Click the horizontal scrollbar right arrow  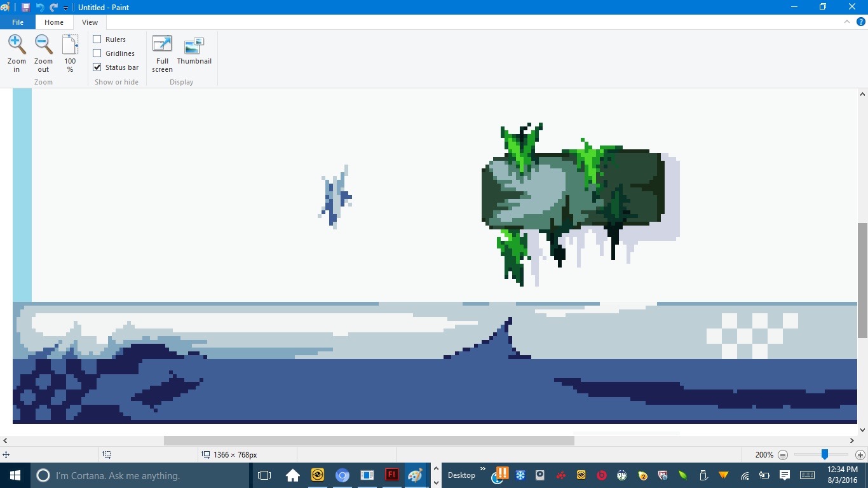click(852, 440)
